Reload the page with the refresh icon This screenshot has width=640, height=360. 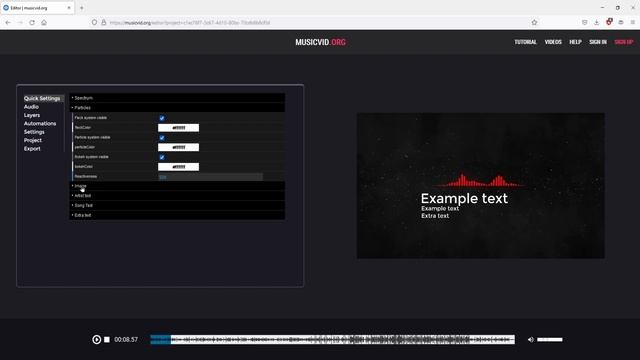pos(32,22)
